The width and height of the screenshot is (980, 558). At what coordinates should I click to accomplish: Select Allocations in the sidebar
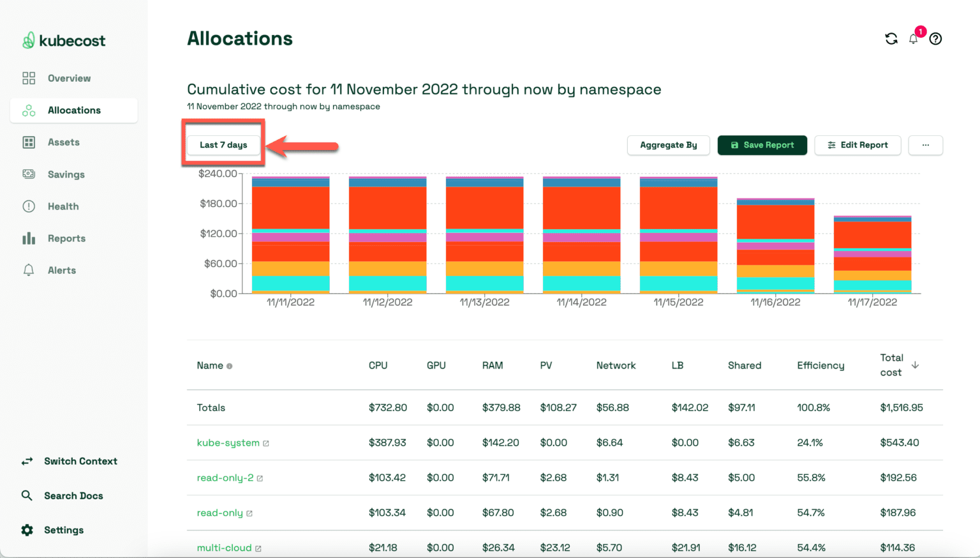pos(74,110)
